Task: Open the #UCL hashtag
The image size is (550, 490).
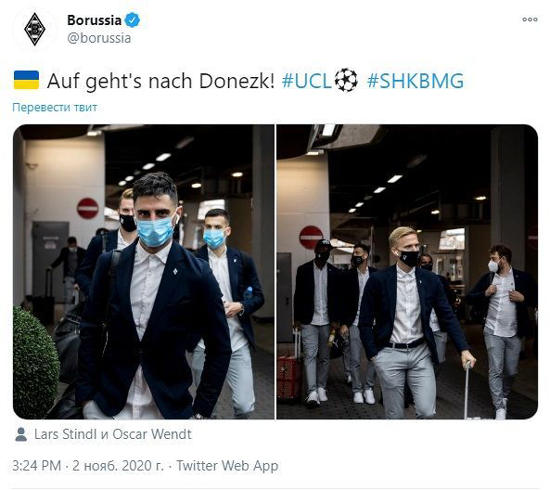Action: point(307,81)
